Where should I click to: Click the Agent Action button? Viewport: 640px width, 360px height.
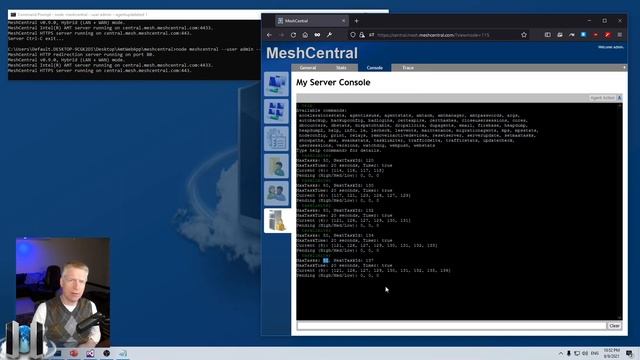click(602, 98)
